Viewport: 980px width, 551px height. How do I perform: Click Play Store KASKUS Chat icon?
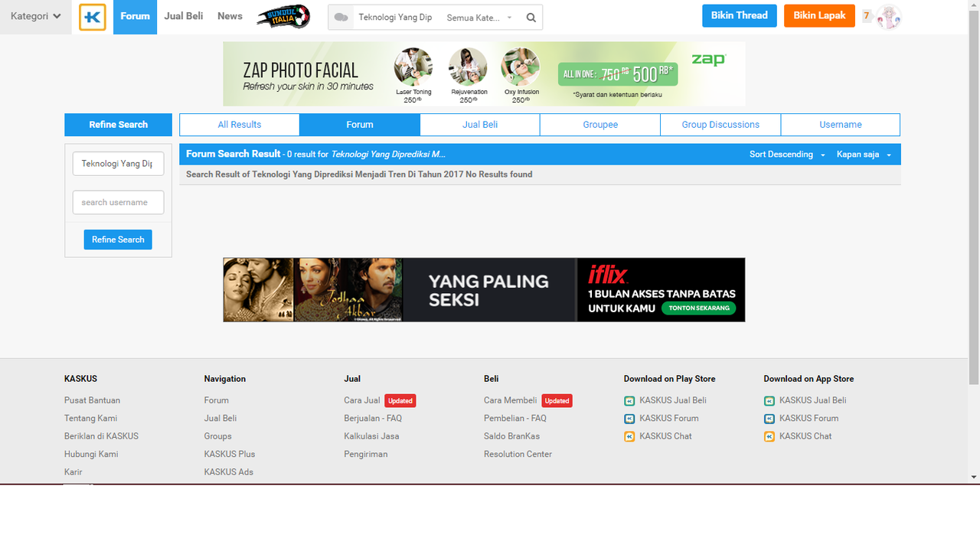click(x=629, y=436)
